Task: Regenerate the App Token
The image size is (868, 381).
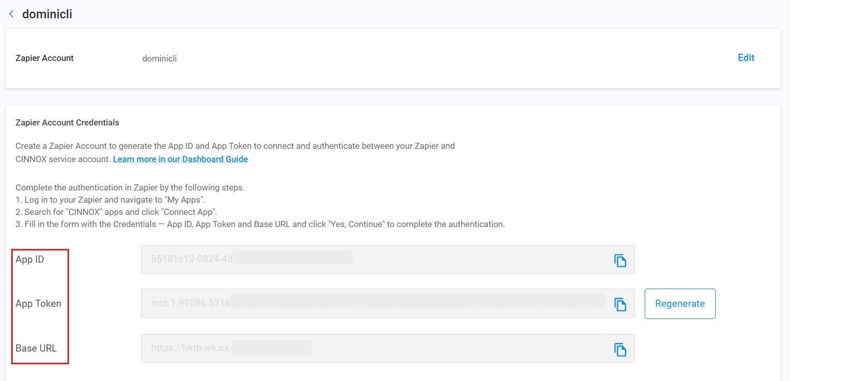Action: click(x=680, y=304)
